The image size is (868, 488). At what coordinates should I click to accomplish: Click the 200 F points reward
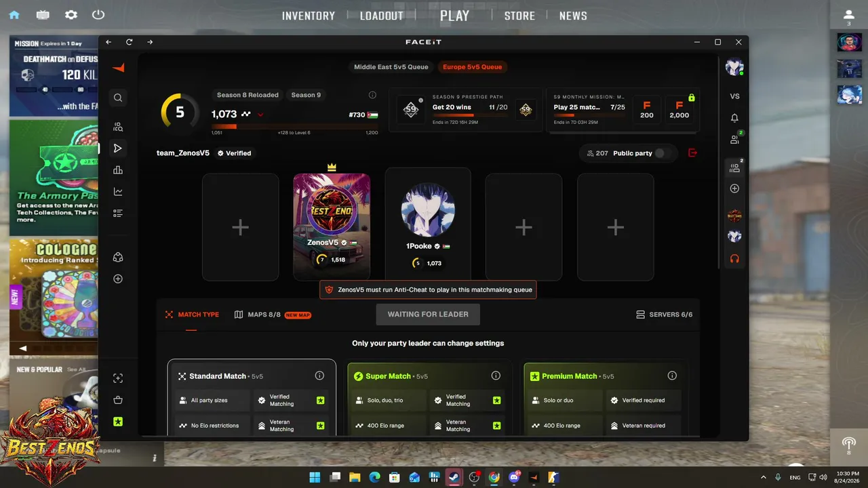[x=647, y=110]
